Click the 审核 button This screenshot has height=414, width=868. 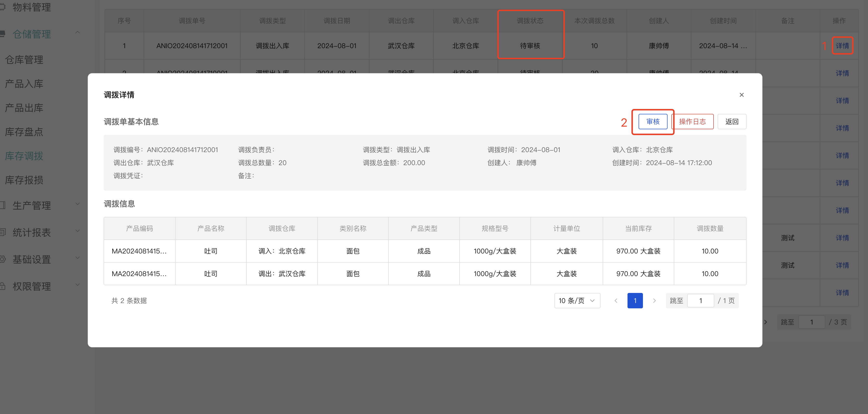coord(653,122)
